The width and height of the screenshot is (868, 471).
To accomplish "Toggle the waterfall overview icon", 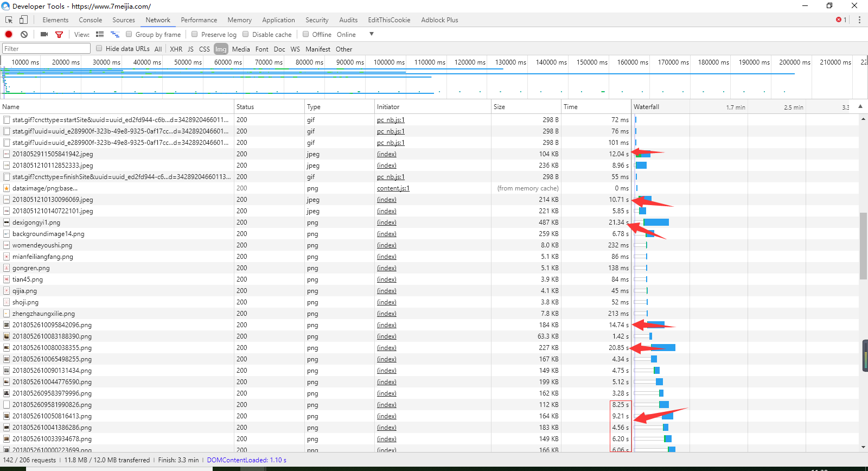I will 114,34.
